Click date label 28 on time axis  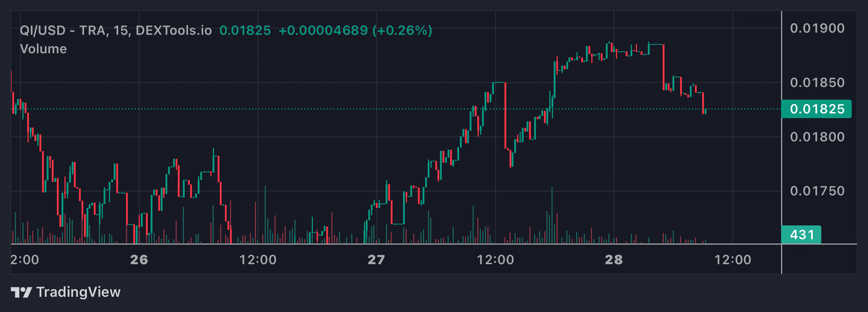click(614, 260)
